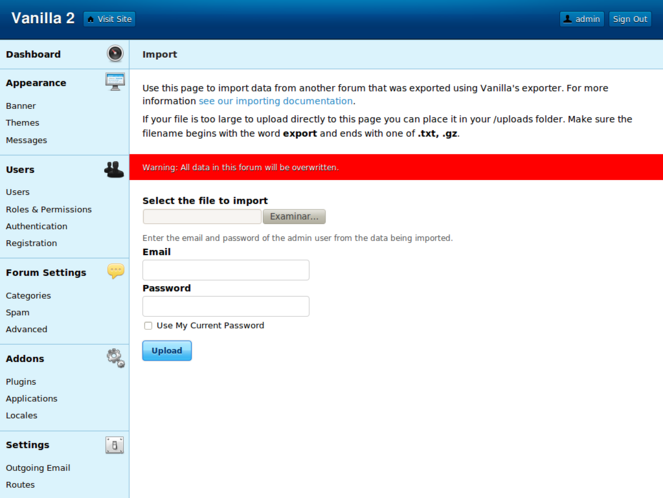Click the Appearance monitor icon
663x498 pixels.
(115, 82)
